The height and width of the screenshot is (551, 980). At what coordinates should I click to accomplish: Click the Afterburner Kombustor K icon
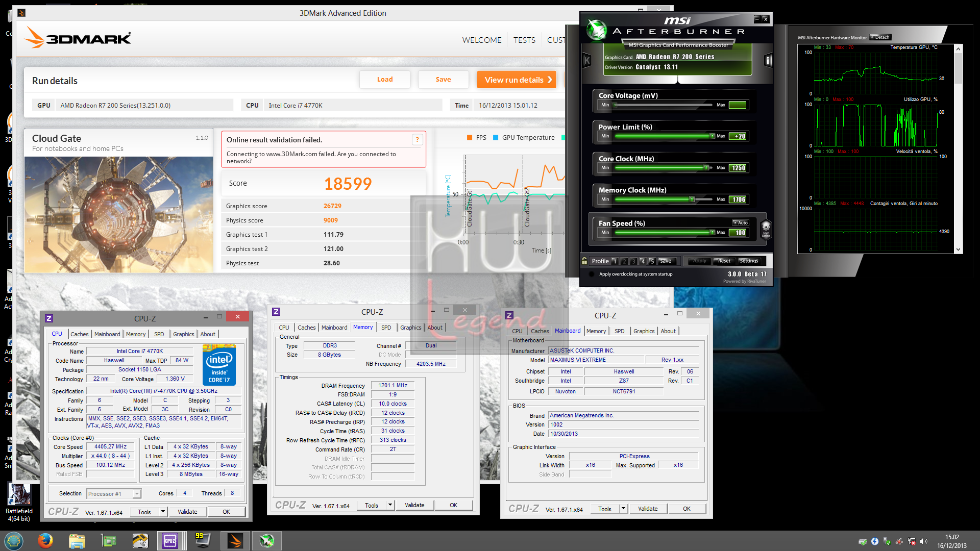pos(587,61)
